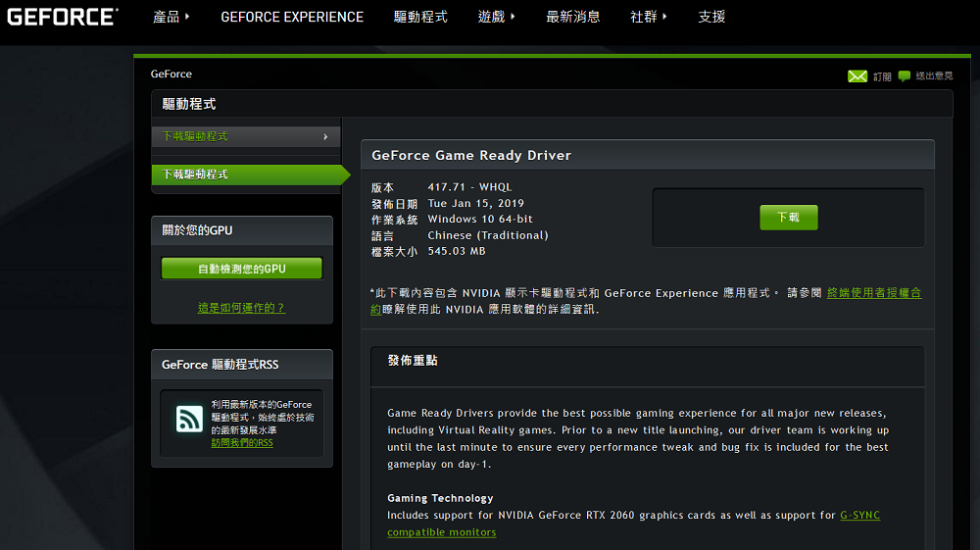Open 支援 support nav item
Image resolution: width=980 pixels, height=550 pixels.
711,17
